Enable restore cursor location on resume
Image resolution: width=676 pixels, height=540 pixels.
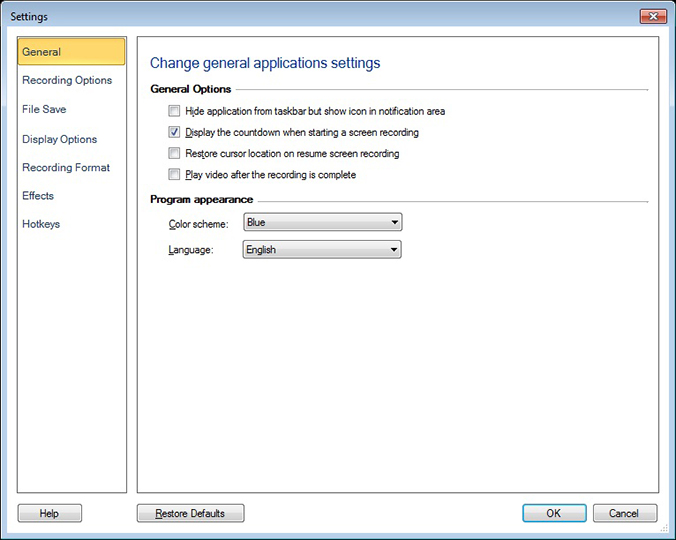click(175, 154)
